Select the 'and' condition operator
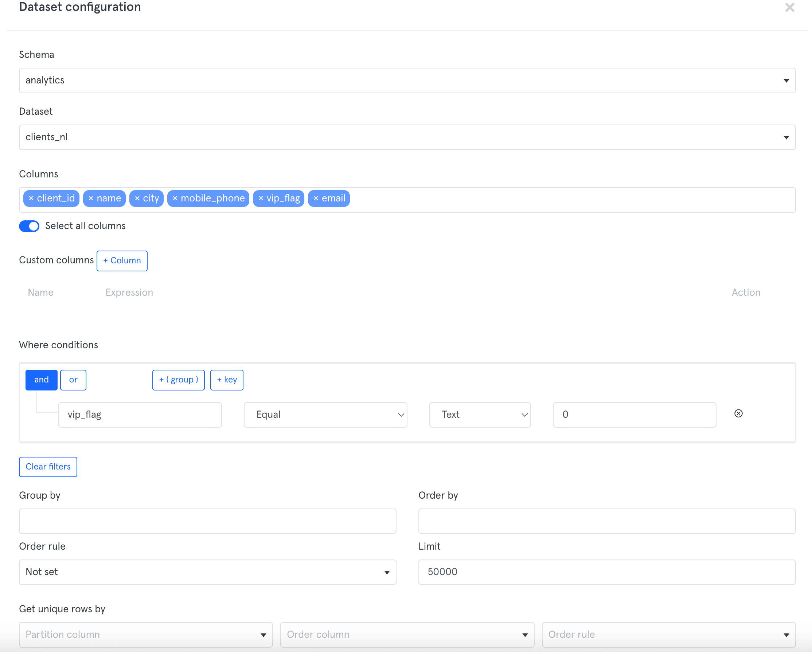This screenshot has height=652, width=812. tap(42, 380)
